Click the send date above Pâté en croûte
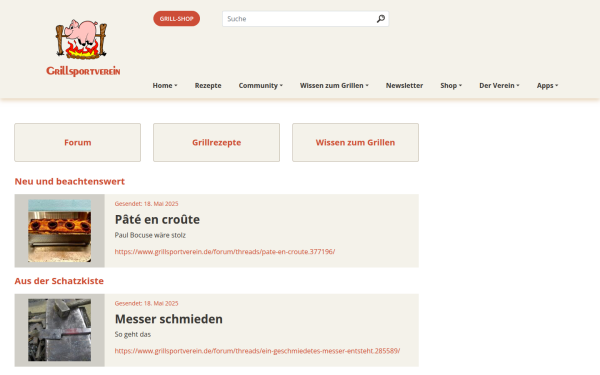The image size is (600, 375). click(x=147, y=204)
